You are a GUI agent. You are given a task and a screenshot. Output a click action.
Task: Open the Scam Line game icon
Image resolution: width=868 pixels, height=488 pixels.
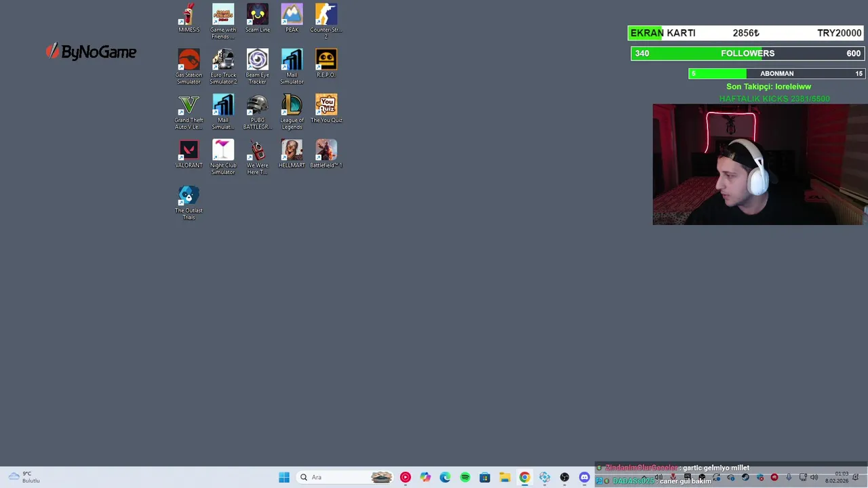[258, 18]
